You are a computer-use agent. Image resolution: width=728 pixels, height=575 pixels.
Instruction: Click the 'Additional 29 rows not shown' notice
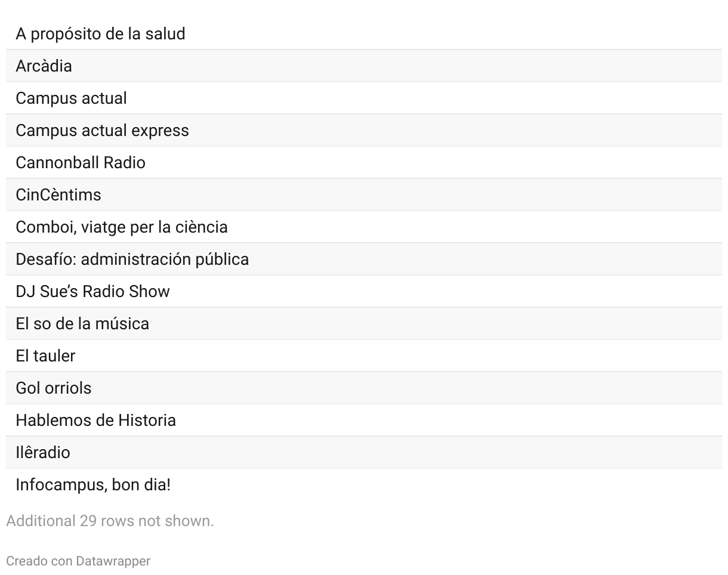point(110,521)
